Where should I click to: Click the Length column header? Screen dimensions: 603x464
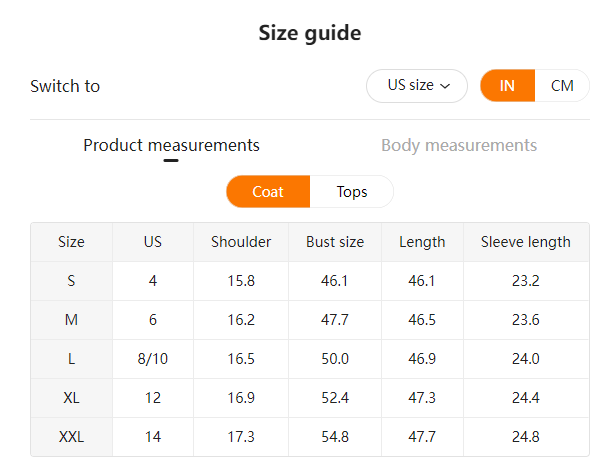pyautogui.click(x=422, y=242)
